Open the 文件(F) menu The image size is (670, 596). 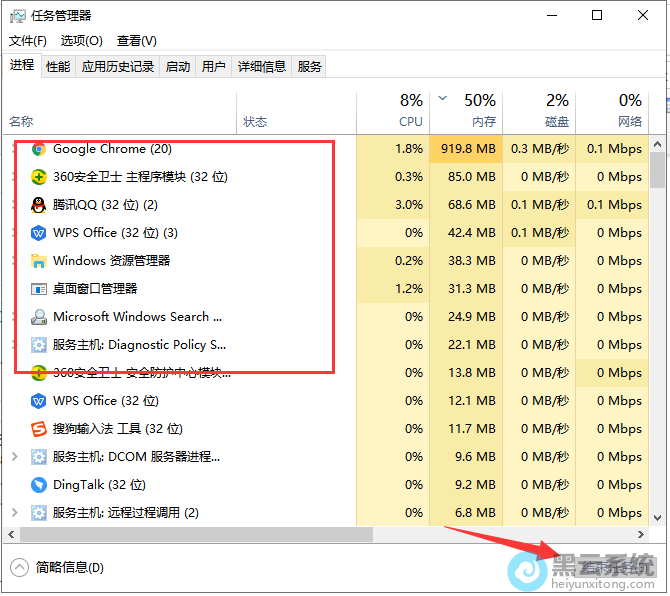pyautogui.click(x=28, y=41)
